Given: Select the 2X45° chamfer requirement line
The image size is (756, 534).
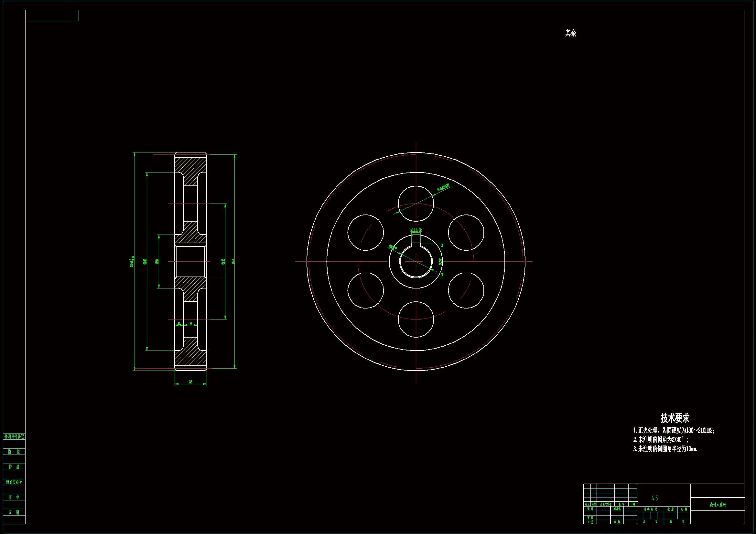Looking at the screenshot, I should coord(661,440).
